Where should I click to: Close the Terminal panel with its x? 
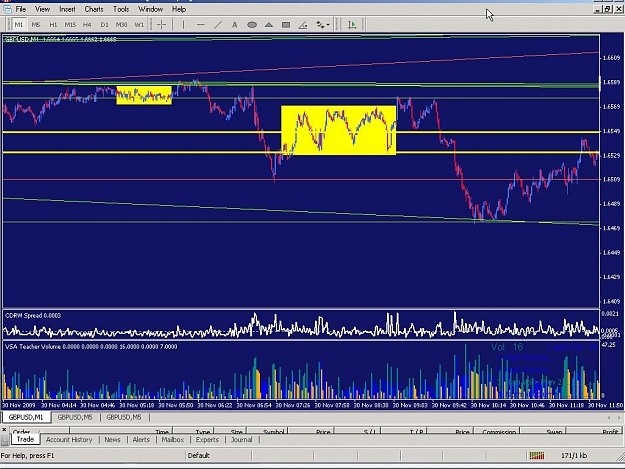[x=4, y=430]
